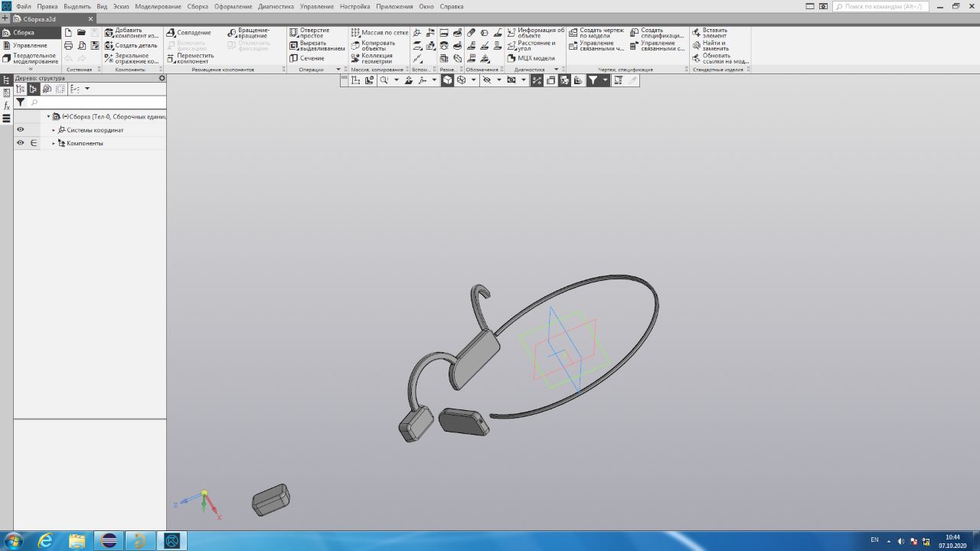The width and height of the screenshot is (980, 551).
Task: Click the Совпадение mate button
Action: coord(189,33)
